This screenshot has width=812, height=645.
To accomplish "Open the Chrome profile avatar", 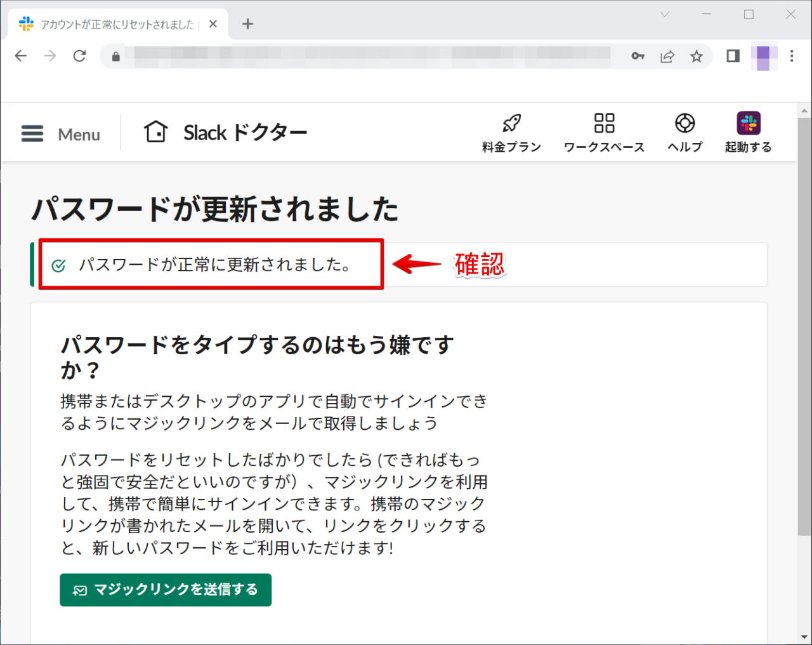I will pos(764,57).
